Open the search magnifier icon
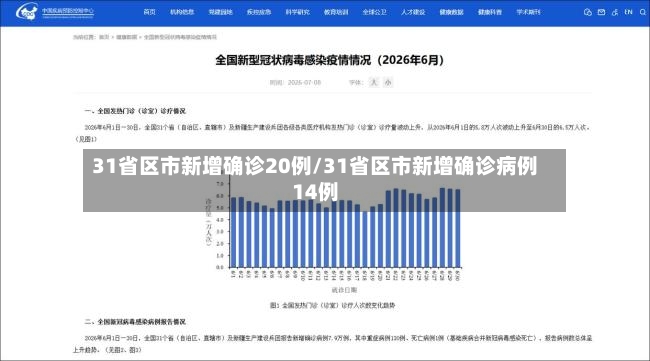650x361 pixels. (x=643, y=12)
